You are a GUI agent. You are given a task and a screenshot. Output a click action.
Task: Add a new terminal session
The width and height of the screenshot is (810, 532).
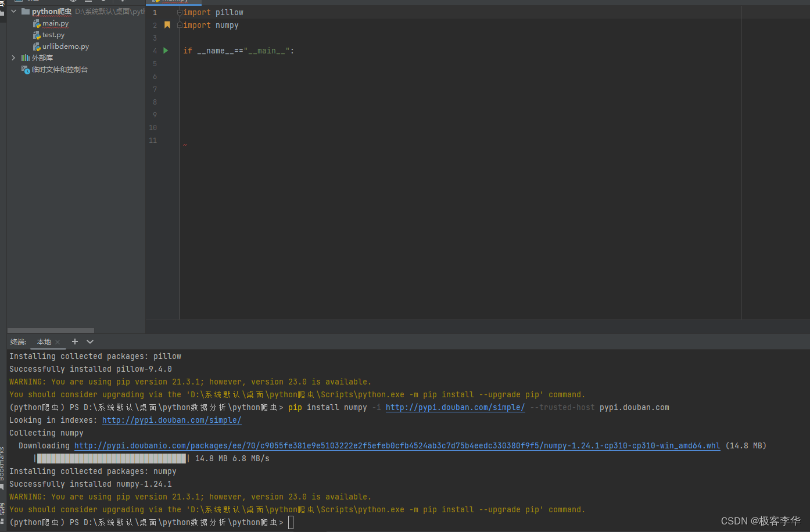tap(74, 342)
